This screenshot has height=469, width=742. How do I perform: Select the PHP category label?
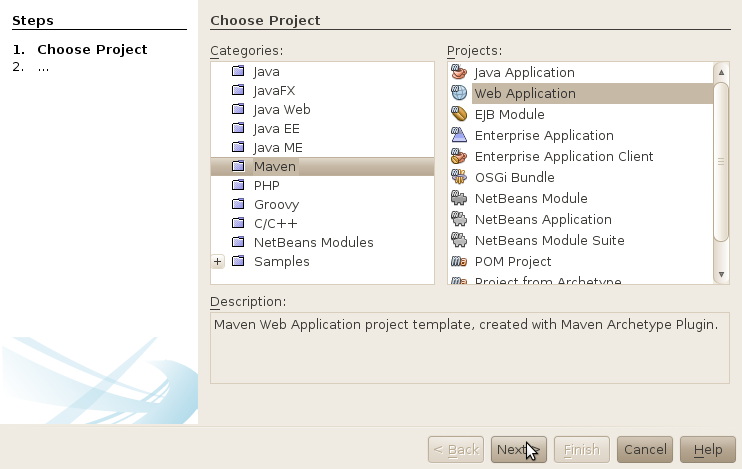(266, 185)
